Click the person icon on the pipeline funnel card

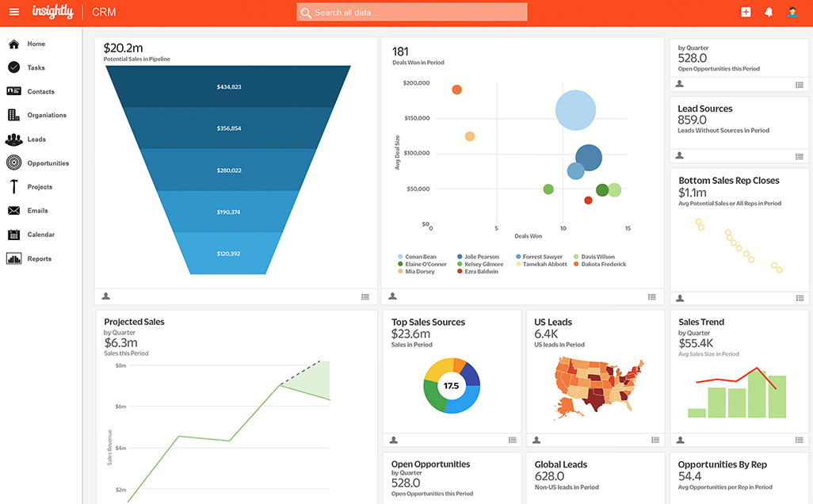coord(105,296)
